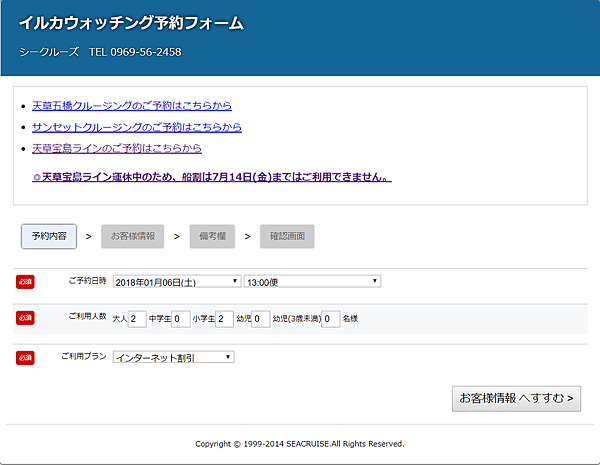Screen dimensions: 600x465
Task: Click the 大人 passenger count field
Action: click(138, 319)
